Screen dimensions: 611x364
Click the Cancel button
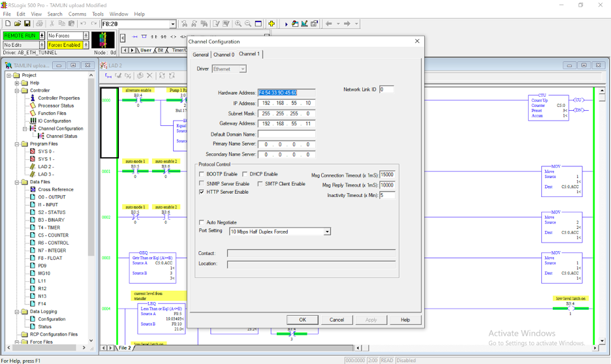337,320
